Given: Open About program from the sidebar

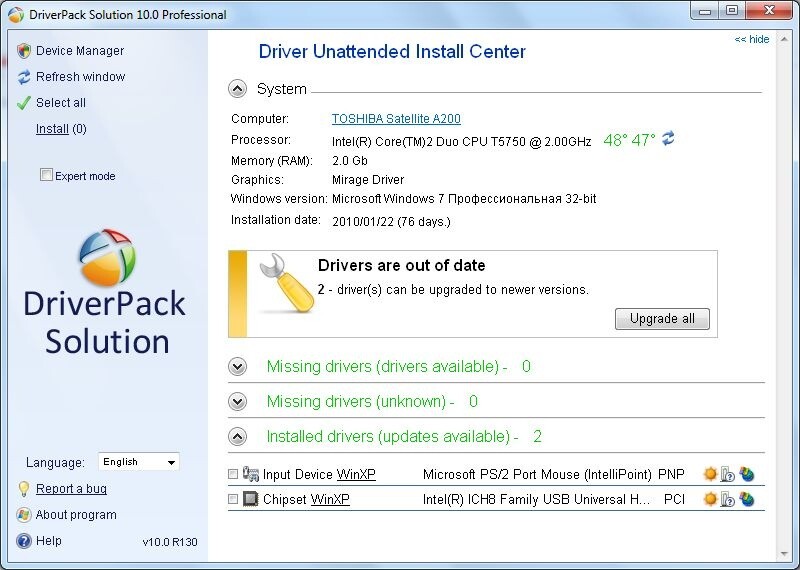Looking at the screenshot, I should tap(76, 515).
